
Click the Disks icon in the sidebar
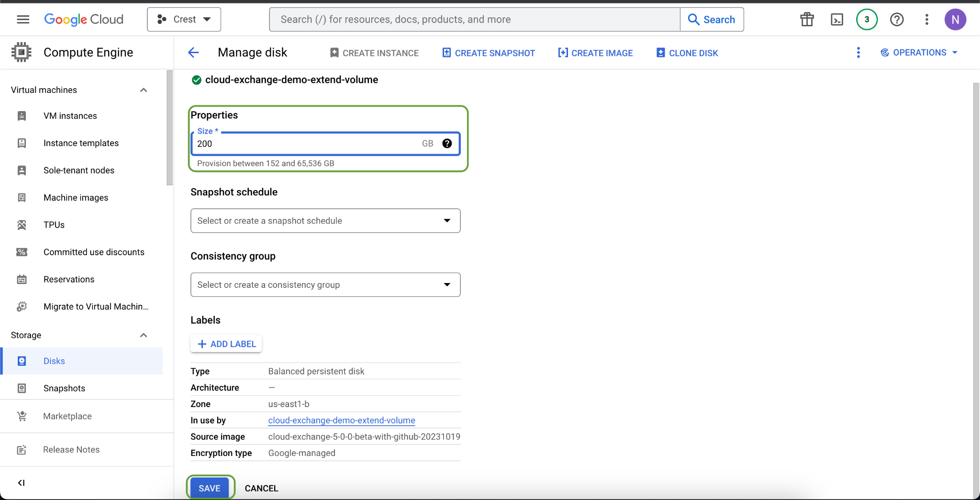22,361
